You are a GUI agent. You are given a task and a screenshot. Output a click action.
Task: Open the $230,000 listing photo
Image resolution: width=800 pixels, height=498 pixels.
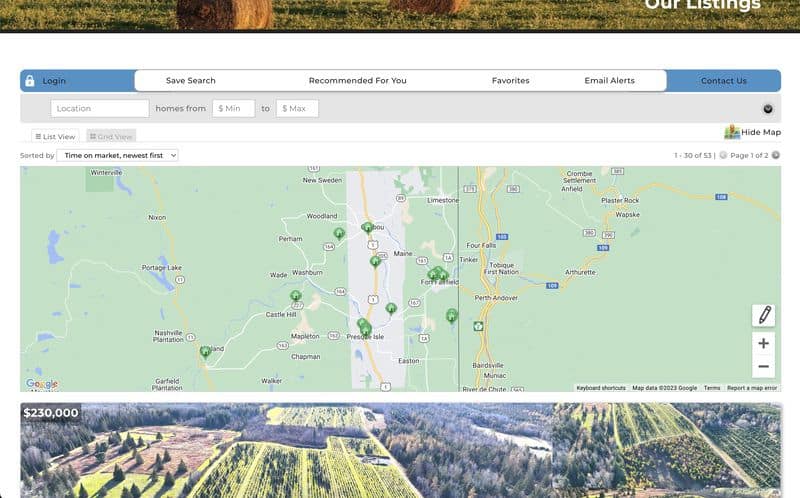(x=400, y=450)
